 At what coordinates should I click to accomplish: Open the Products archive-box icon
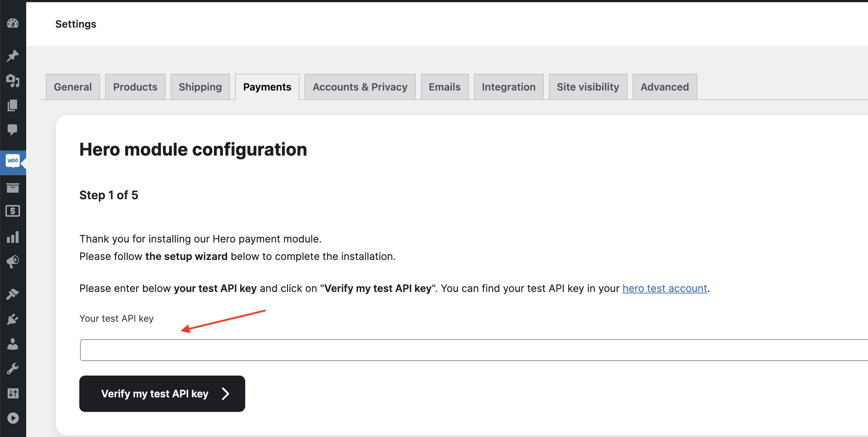point(13,188)
